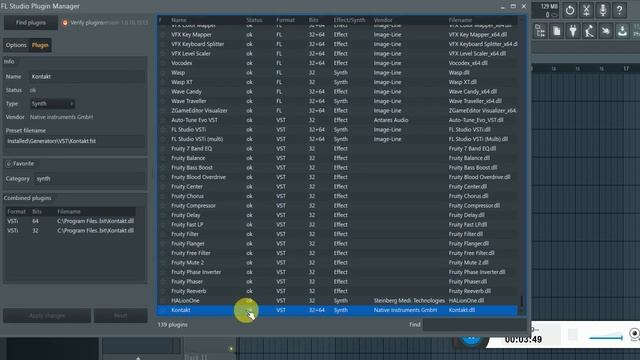This screenshot has height=360, width=640.
Task: Click the Fruity Flanger.dll filename cell
Action: (469, 244)
